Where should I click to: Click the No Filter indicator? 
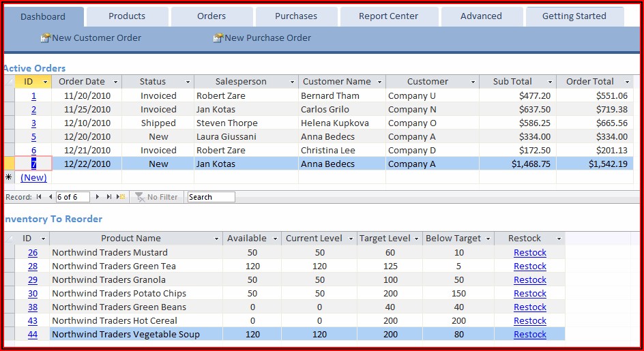(156, 197)
